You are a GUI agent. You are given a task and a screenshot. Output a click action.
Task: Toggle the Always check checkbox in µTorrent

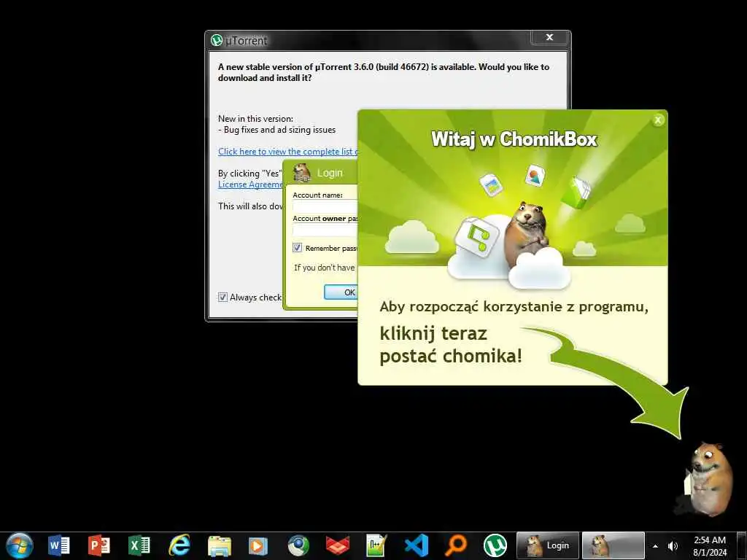click(222, 297)
